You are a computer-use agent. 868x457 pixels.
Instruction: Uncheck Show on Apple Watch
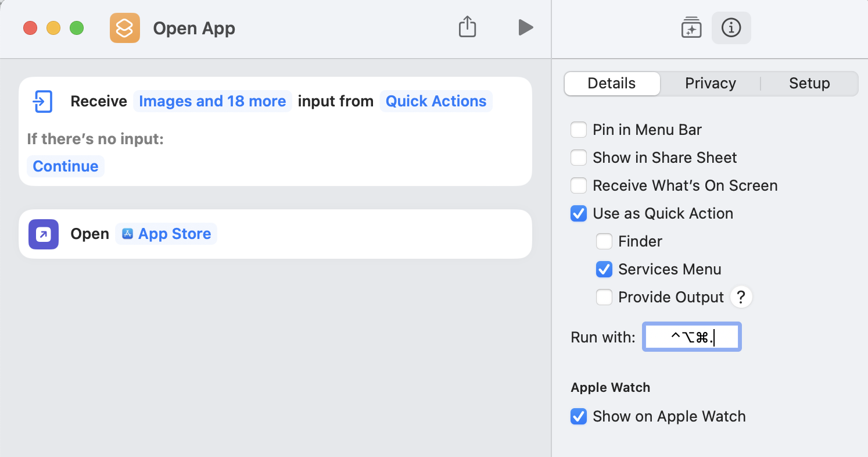(579, 416)
